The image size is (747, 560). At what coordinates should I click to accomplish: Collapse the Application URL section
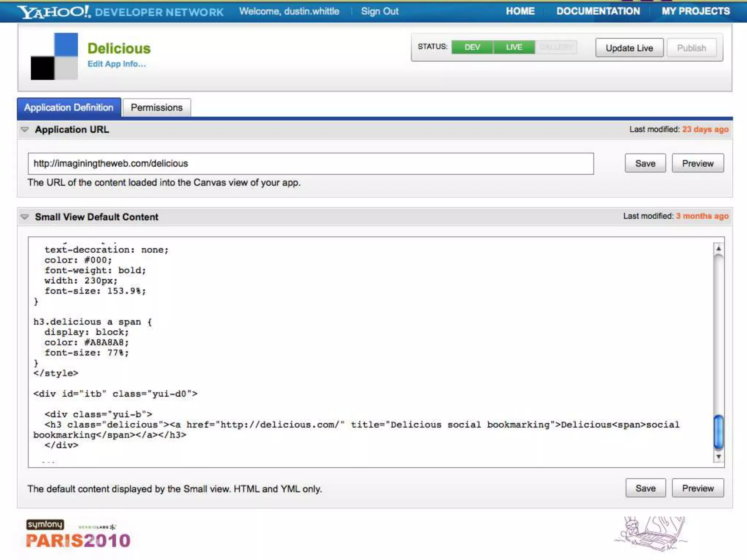[25, 129]
